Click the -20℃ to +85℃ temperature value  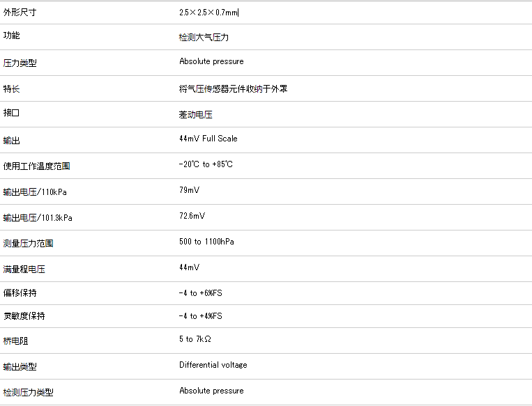click(x=206, y=164)
